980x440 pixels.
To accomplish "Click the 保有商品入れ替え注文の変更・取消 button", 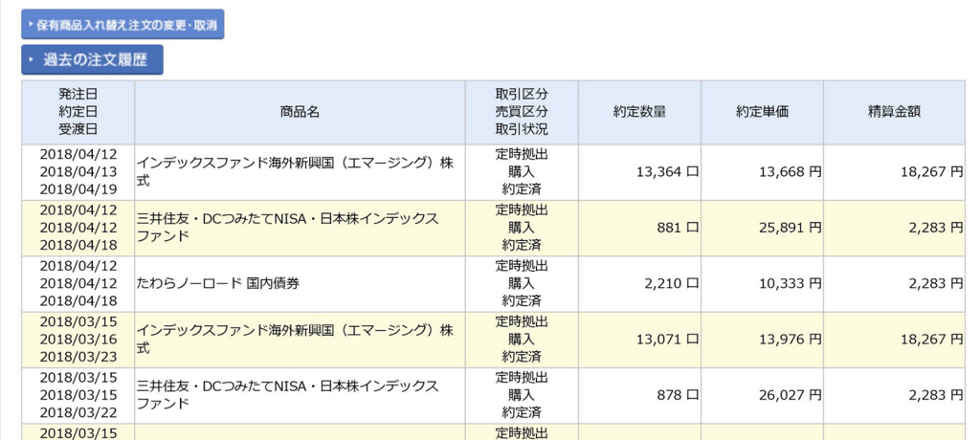I will 122,24.
